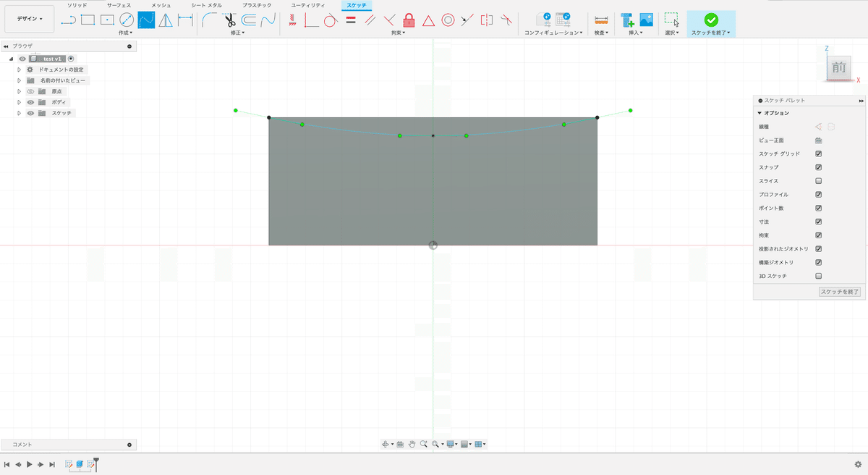The height and width of the screenshot is (475, 868).
Task: Open the コンフィギュレーション dropdown
Action: tap(553, 33)
